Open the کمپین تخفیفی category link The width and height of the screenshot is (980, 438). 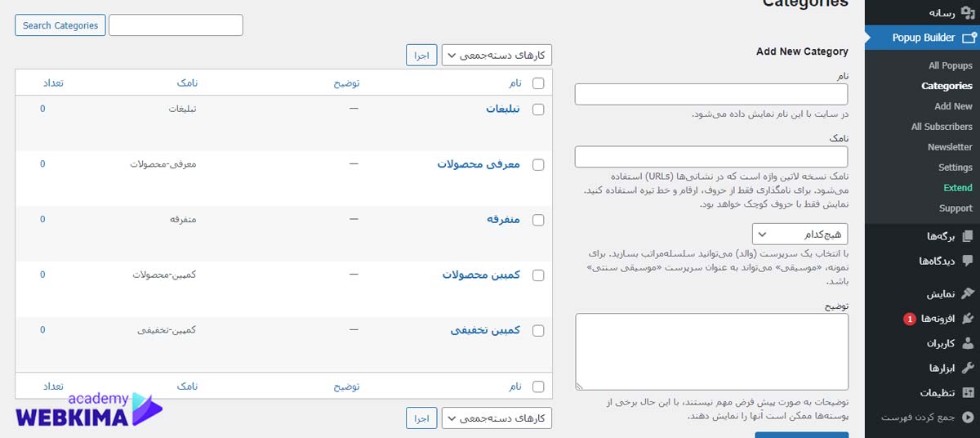click(x=485, y=331)
